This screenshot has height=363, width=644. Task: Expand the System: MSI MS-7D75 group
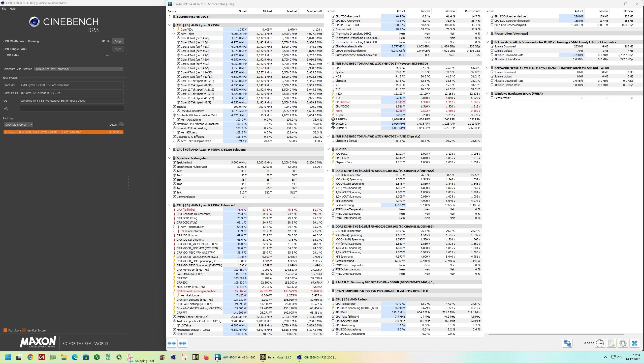pos(170,17)
